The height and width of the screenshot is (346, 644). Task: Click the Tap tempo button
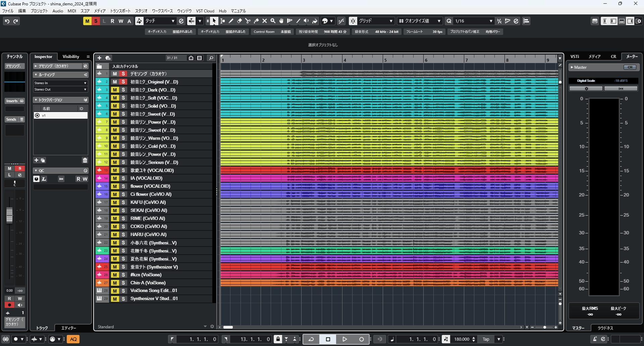coord(486,339)
